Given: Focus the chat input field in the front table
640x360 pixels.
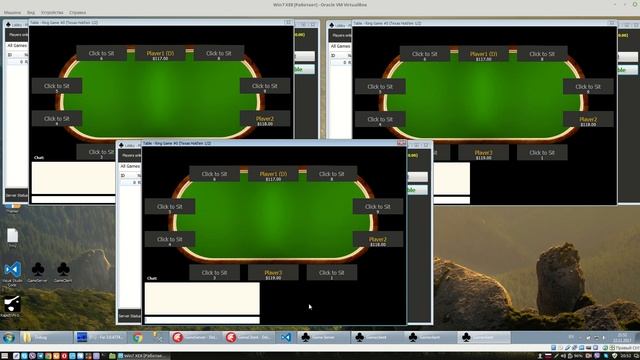Looking at the screenshot, I should tap(202, 320).
